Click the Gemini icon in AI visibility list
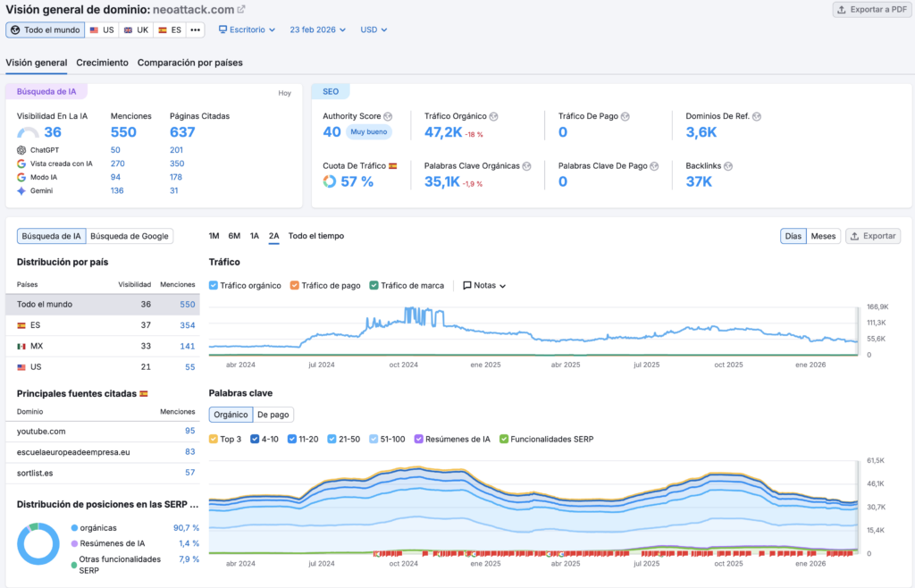915x588 pixels. [x=21, y=190]
